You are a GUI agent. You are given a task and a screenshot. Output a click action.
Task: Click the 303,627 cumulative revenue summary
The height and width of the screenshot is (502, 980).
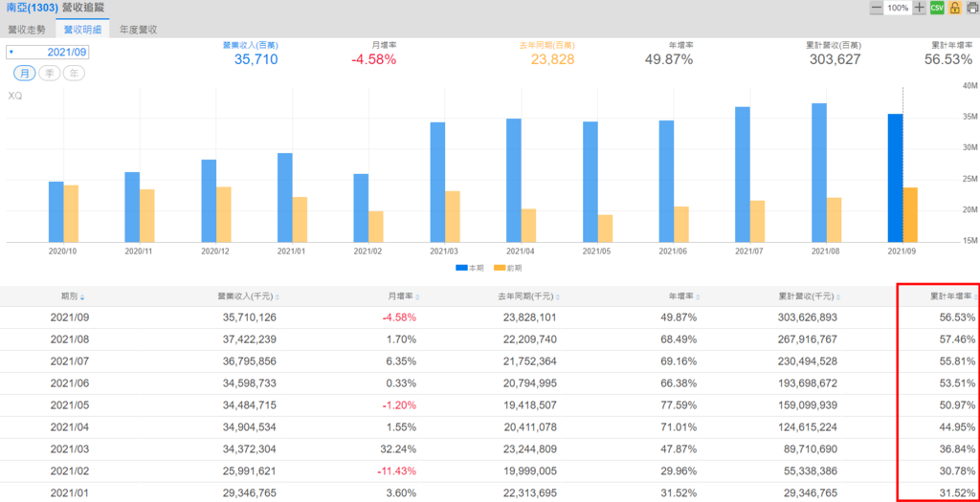[x=835, y=60]
